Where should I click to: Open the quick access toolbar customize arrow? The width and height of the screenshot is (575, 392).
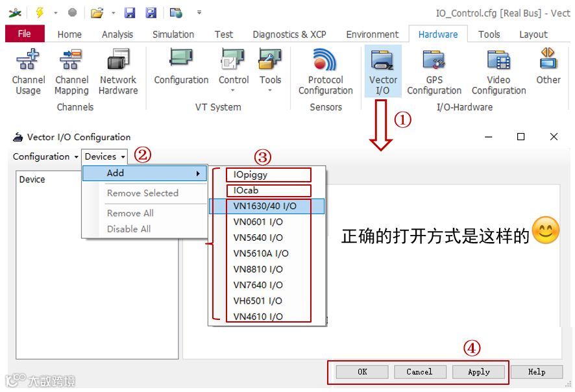pos(199,12)
